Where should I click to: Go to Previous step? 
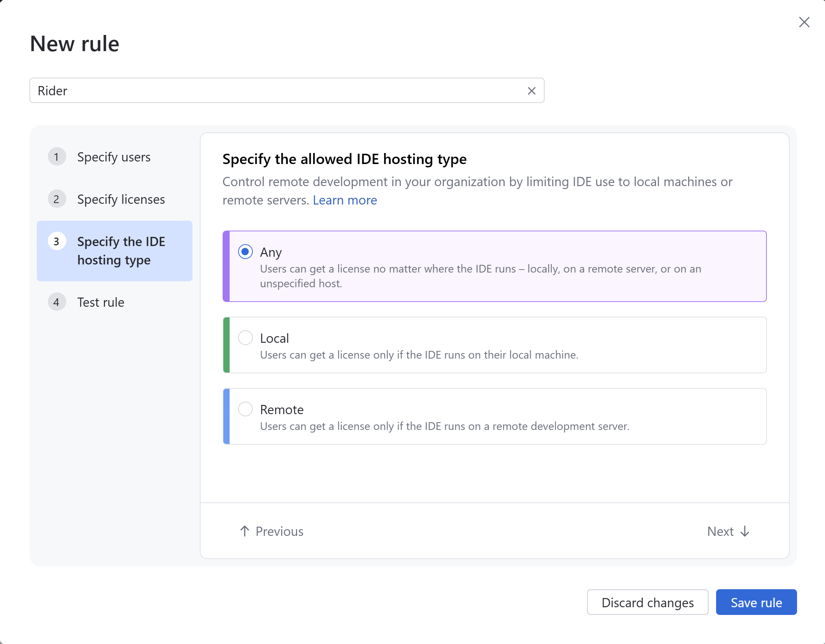272,531
